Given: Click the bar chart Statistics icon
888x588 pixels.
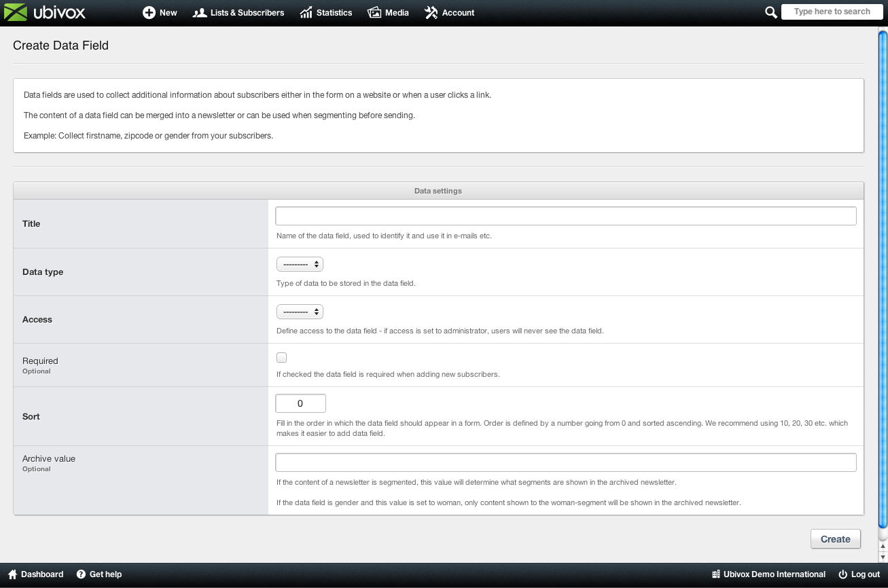Looking at the screenshot, I should point(306,13).
